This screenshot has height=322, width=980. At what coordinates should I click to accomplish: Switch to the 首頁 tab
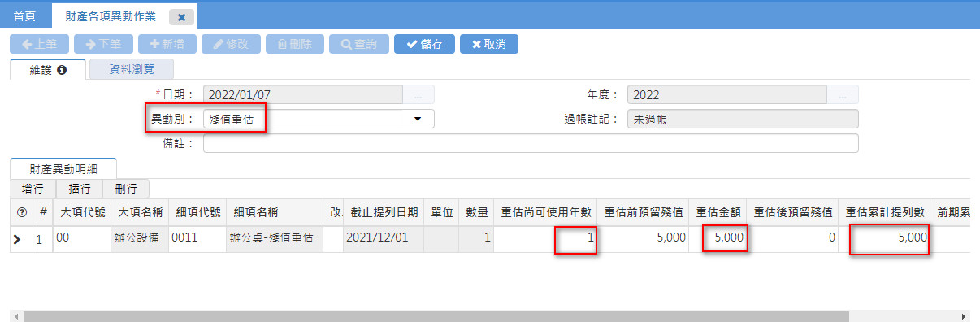click(25, 15)
